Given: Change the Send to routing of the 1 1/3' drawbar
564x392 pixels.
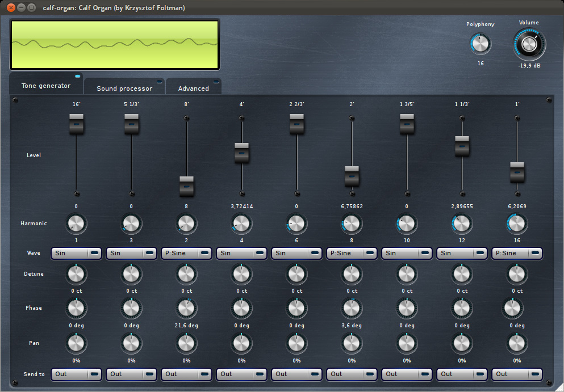Looking at the screenshot, I should click(x=462, y=374).
